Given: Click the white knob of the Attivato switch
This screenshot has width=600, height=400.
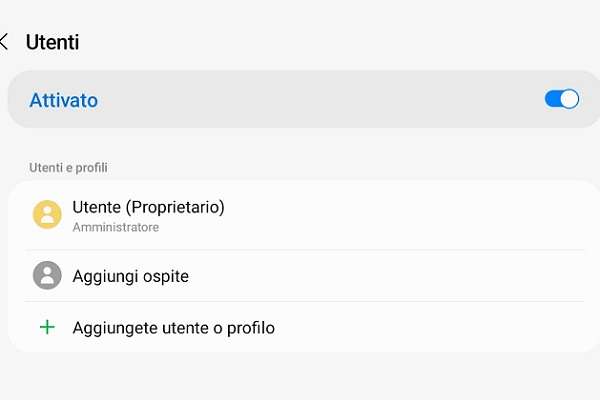Looking at the screenshot, I should click(570, 99).
